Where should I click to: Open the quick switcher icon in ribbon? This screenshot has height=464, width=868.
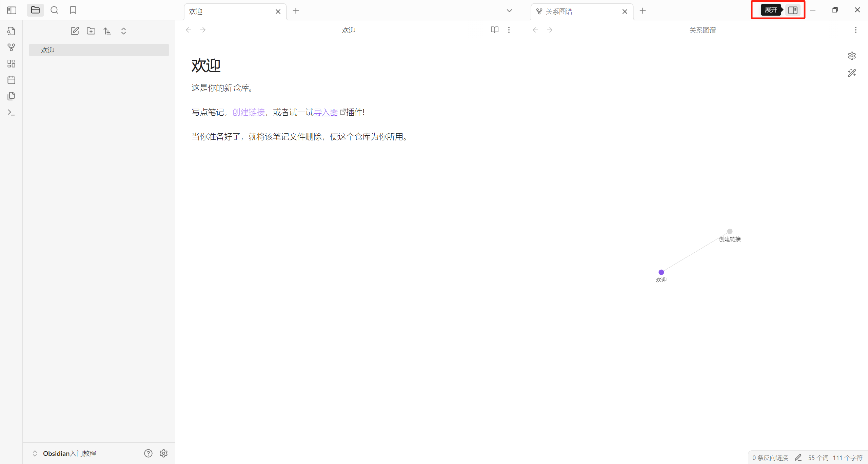(11, 31)
